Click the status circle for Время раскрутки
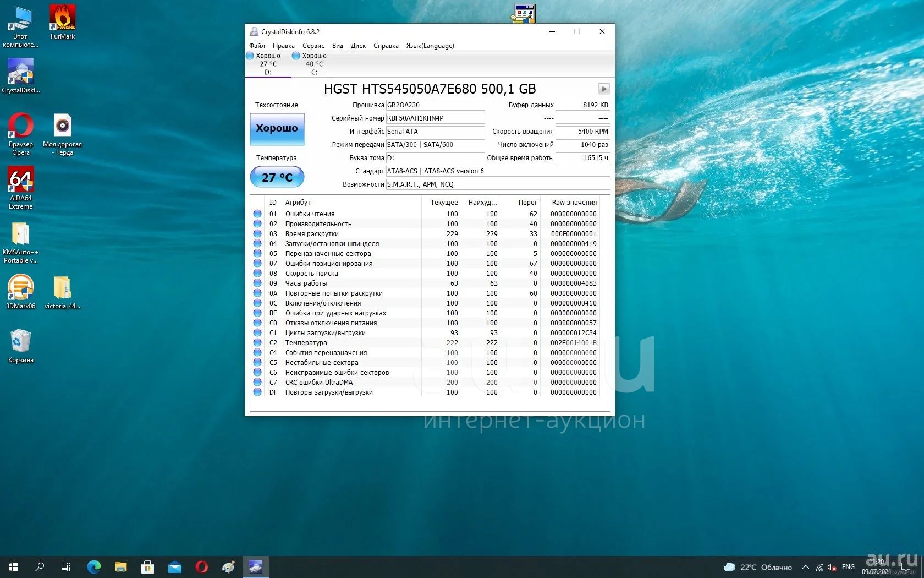Screen dimensions: 924x578 [257, 233]
